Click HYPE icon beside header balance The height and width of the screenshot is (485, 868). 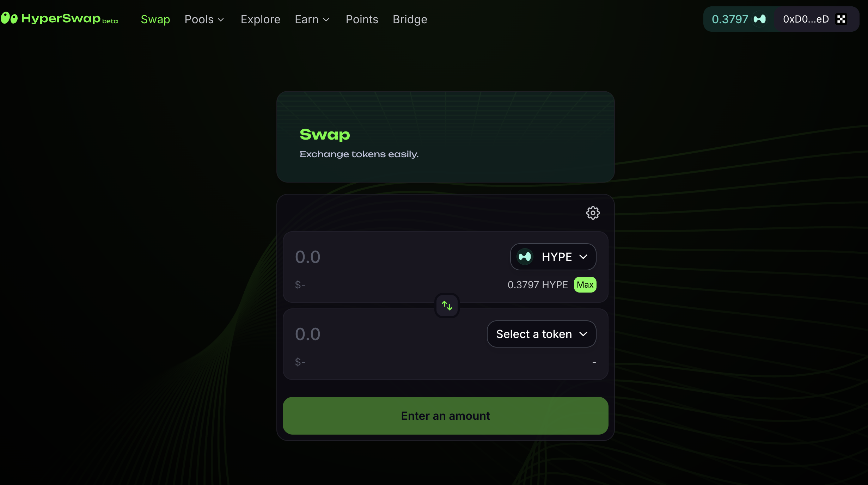click(760, 19)
